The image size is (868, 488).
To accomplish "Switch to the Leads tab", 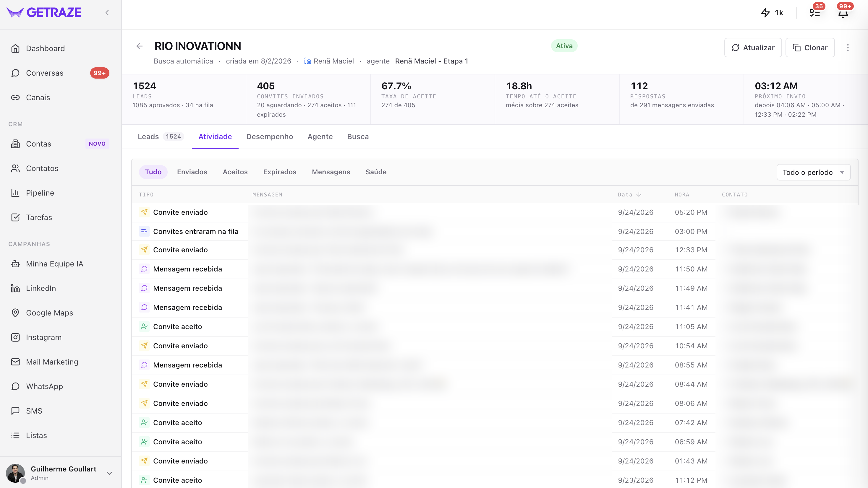I will (x=161, y=137).
